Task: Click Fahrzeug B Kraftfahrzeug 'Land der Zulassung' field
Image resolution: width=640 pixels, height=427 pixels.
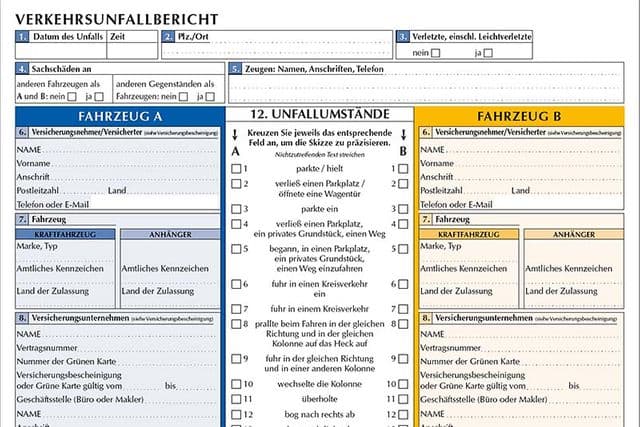Action: [469, 296]
